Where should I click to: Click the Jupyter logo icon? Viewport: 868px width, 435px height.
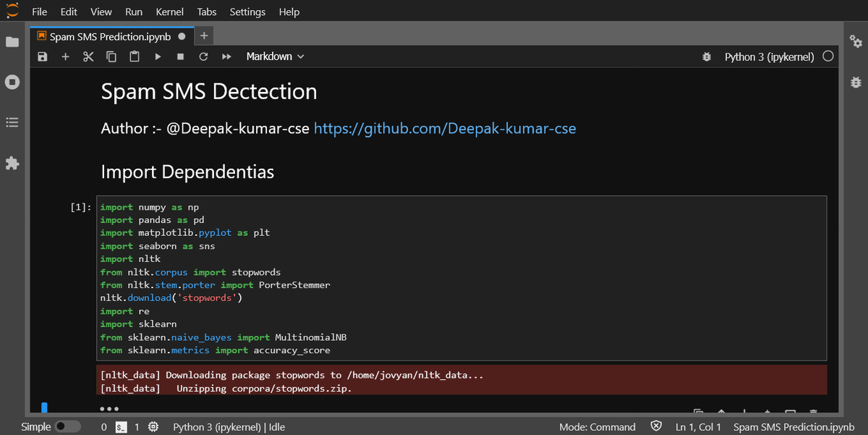(12, 12)
